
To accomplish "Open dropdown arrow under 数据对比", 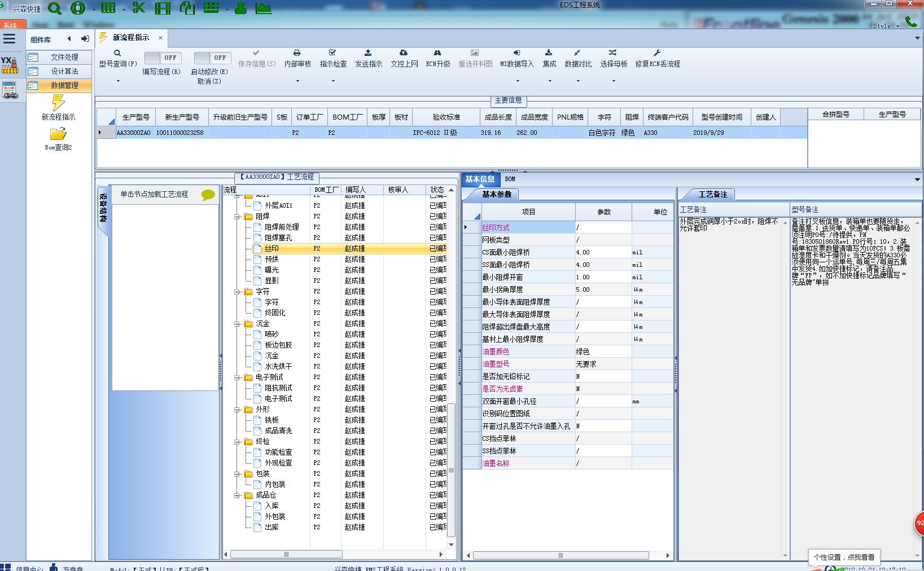I will pos(578,81).
